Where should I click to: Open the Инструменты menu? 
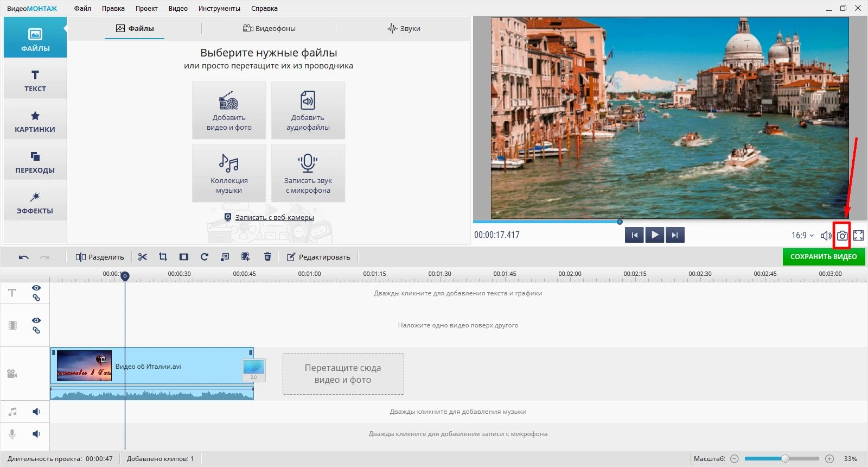(219, 9)
